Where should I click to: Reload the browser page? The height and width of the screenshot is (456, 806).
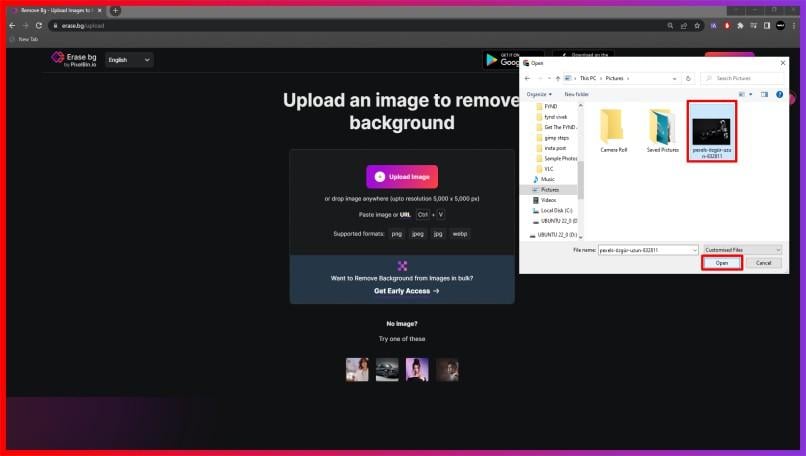(x=38, y=25)
